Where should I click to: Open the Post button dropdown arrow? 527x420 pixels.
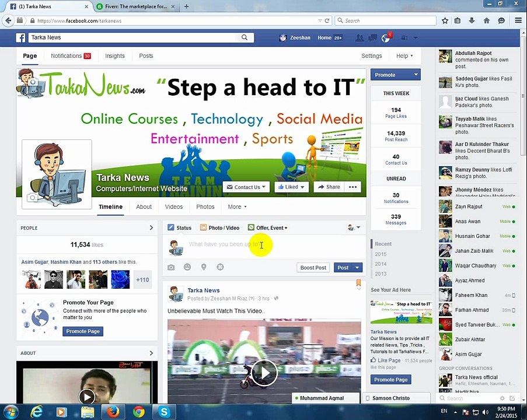[357, 267]
